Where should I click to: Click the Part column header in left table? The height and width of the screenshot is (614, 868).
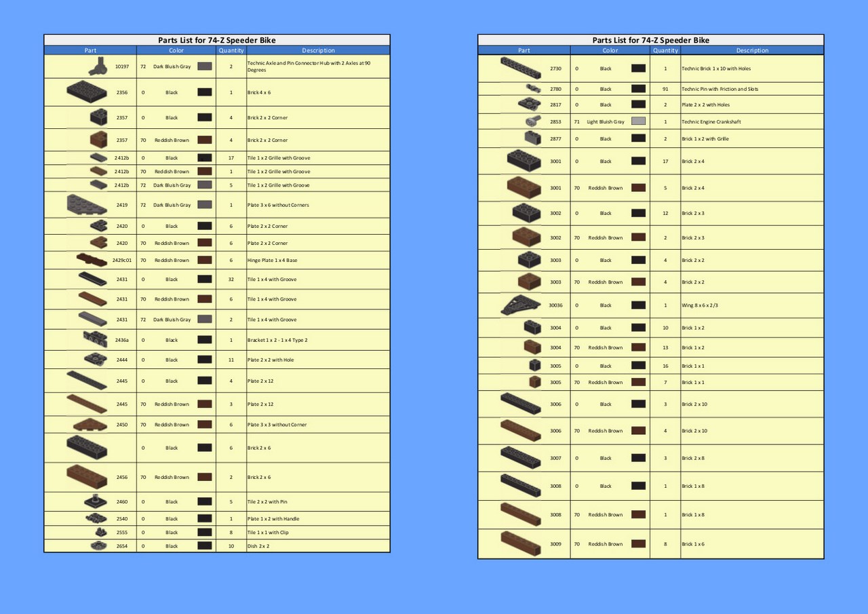pyautogui.click(x=90, y=50)
